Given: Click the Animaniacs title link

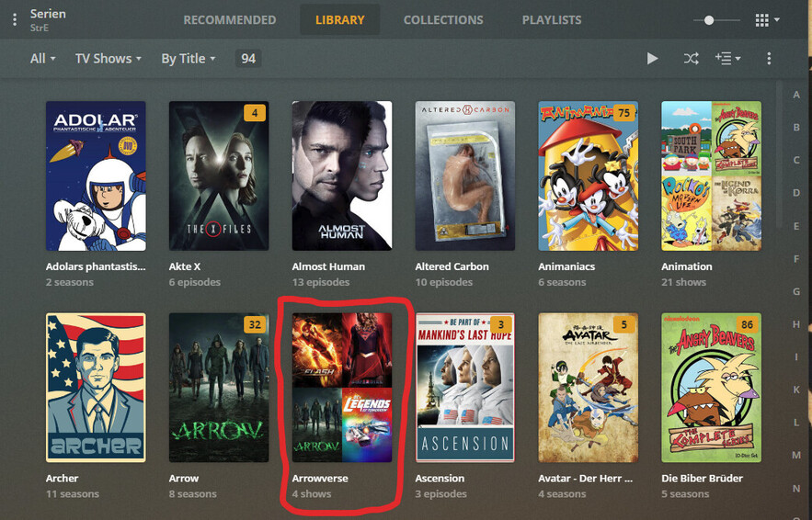Looking at the screenshot, I should [x=566, y=266].
